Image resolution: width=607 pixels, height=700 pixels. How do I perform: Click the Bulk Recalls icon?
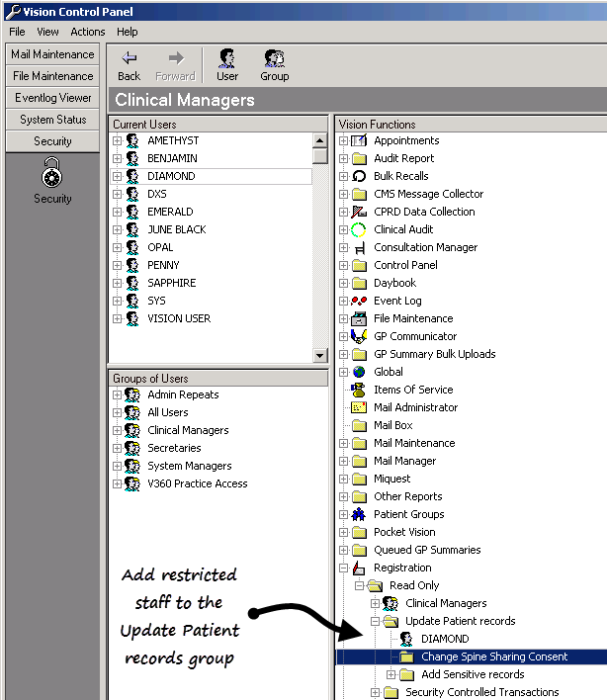pos(359,176)
